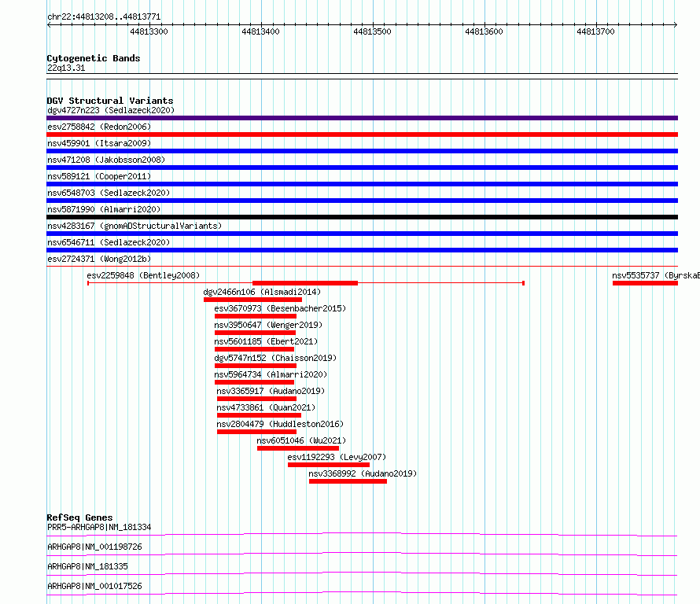This screenshot has width=700, height=604.
Task: Open PRR5-ARHGAP8|NM_181334 gene label
Action: 99,527
